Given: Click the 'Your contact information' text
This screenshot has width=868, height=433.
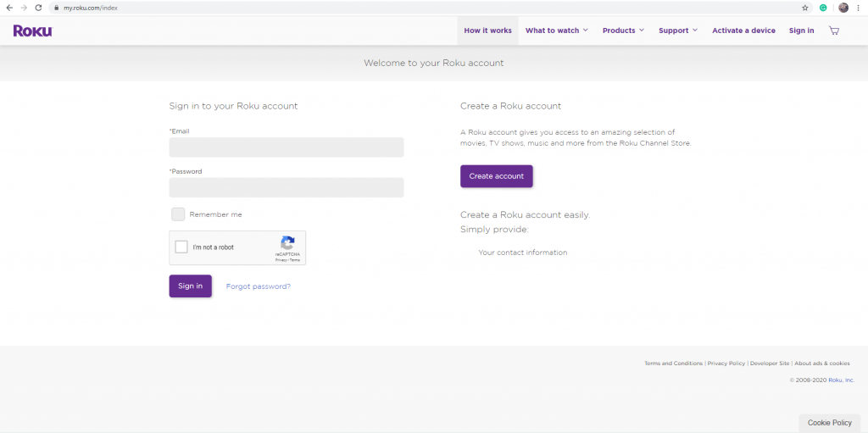Looking at the screenshot, I should pyautogui.click(x=522, y=253).
